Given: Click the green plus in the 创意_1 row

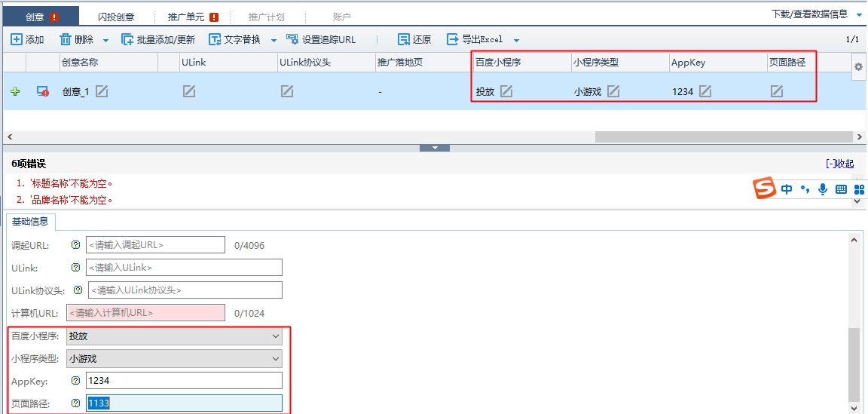Looking at the screenshot, I should (x=15, y=91).
